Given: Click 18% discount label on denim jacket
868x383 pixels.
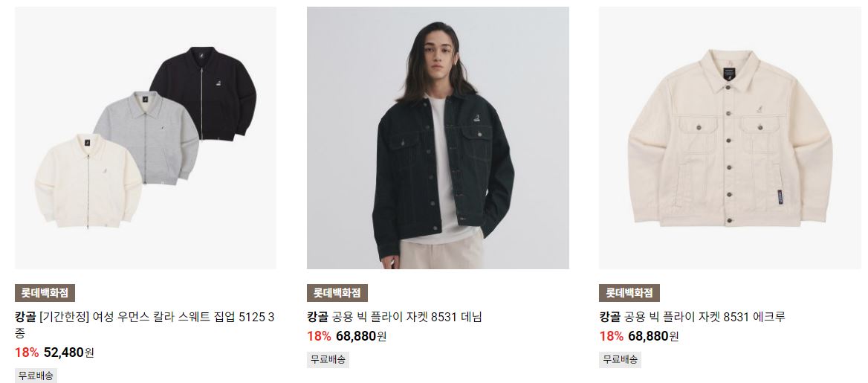Looking at the screenshot, I should (x=319, y=336).
